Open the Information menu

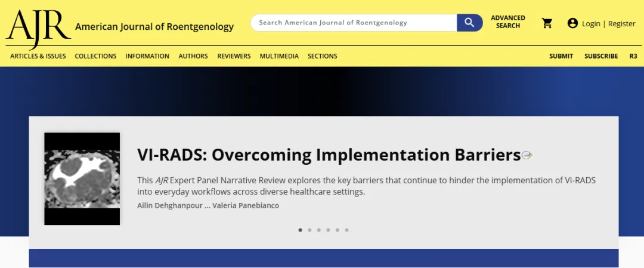pyautogui.click(x=147, y=56)
